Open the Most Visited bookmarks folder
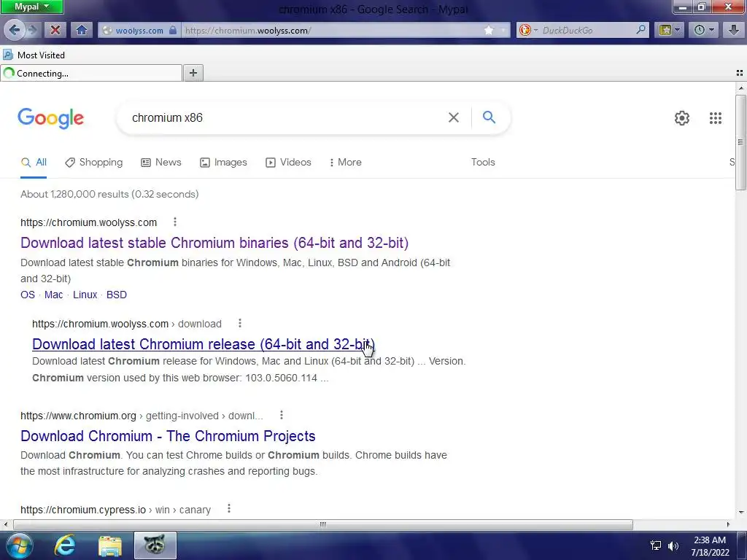 pos(34,55)
